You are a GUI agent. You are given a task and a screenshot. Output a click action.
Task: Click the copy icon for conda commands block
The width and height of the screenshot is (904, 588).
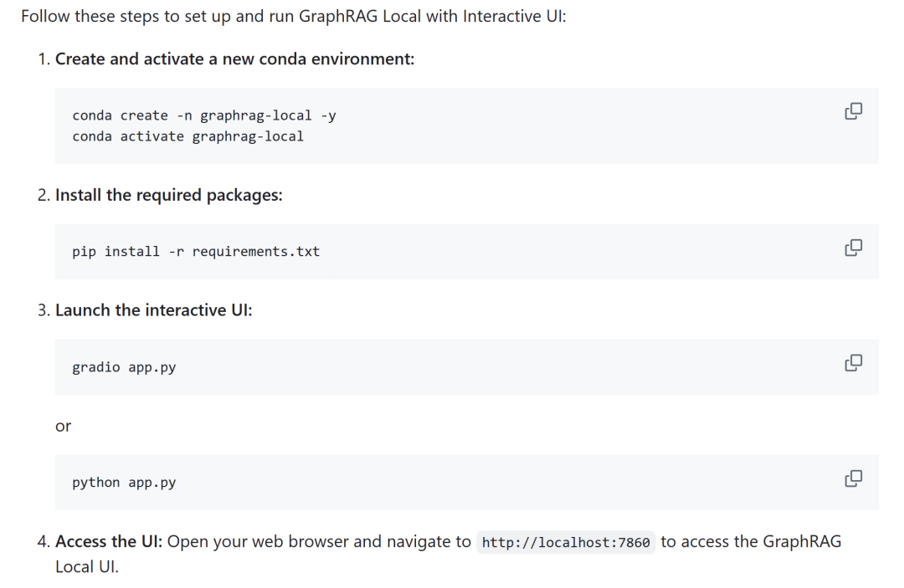(x=853, y=110)
